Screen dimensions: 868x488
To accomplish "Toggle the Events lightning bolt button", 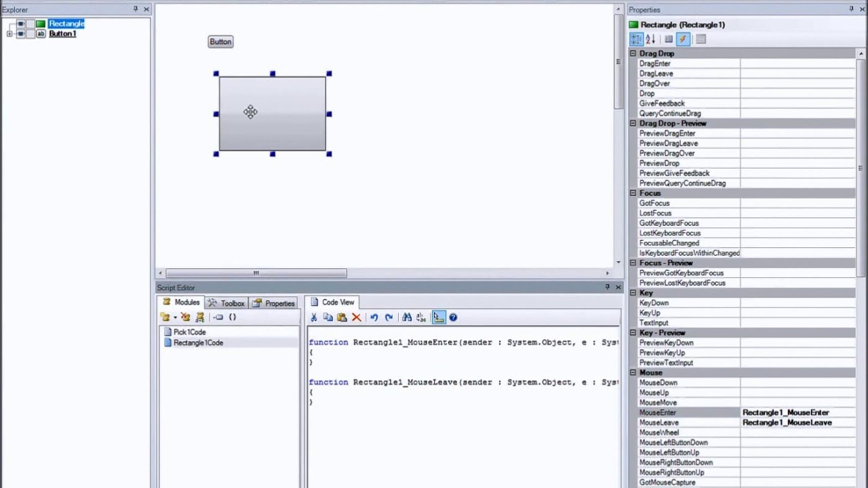I will point(683,39).
